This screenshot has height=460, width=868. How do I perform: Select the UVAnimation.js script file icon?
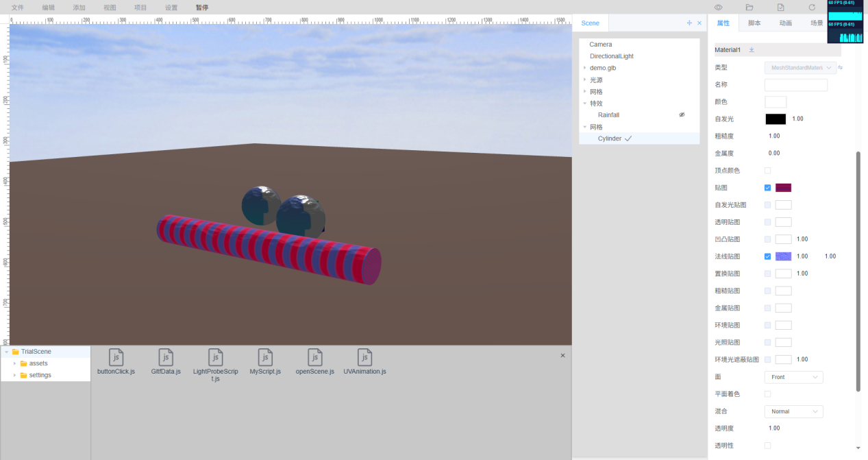[364, 357]
